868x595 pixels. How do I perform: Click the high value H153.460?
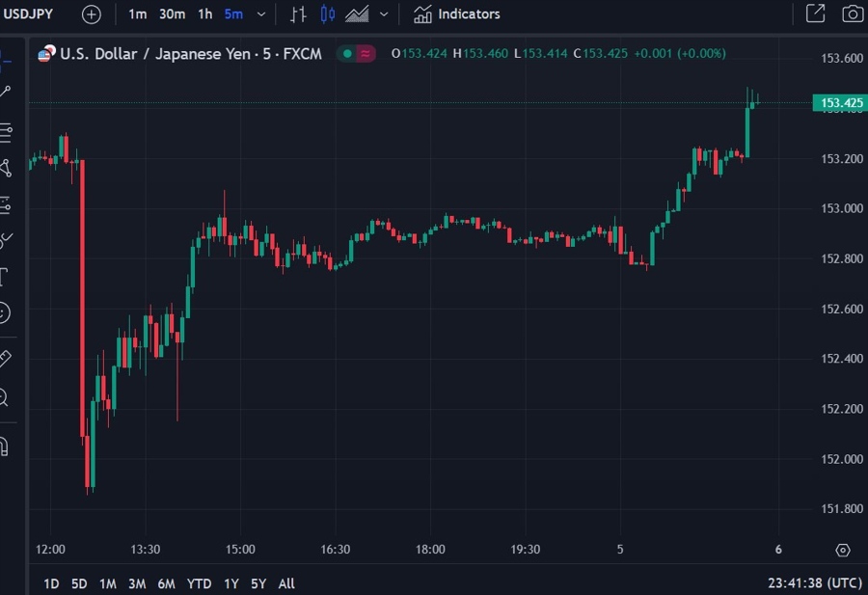(x=480, y=54)
